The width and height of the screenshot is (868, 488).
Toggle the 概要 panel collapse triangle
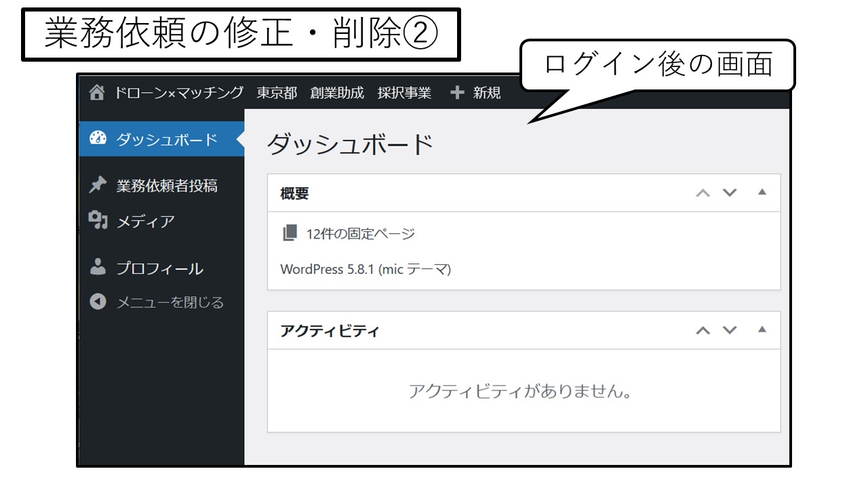762,192
